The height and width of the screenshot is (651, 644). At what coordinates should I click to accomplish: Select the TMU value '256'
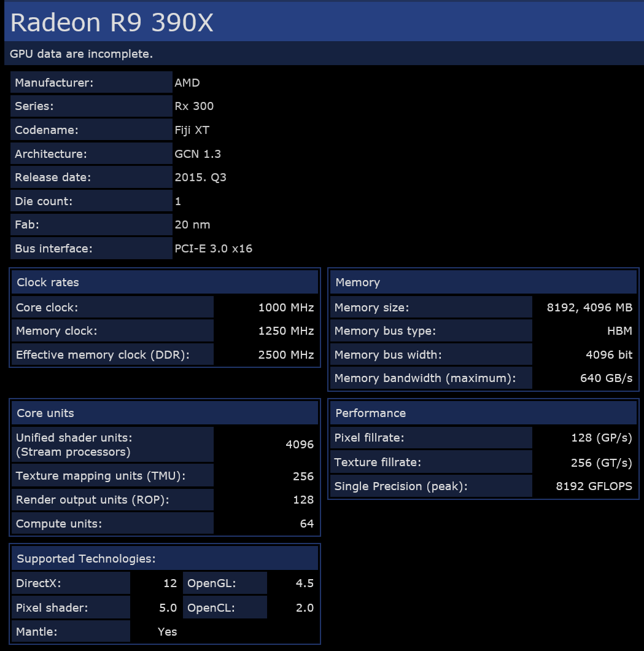coord(303,477)
